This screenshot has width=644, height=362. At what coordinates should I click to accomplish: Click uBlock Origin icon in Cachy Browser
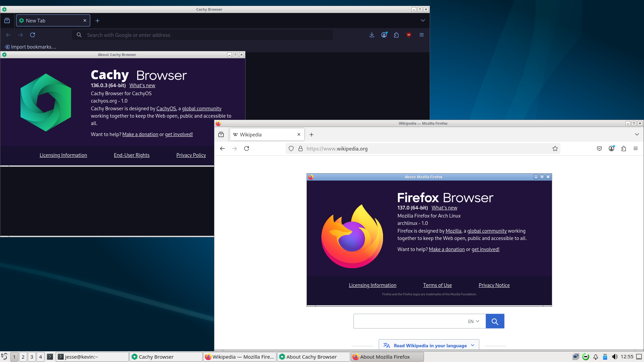pos(409,35)
